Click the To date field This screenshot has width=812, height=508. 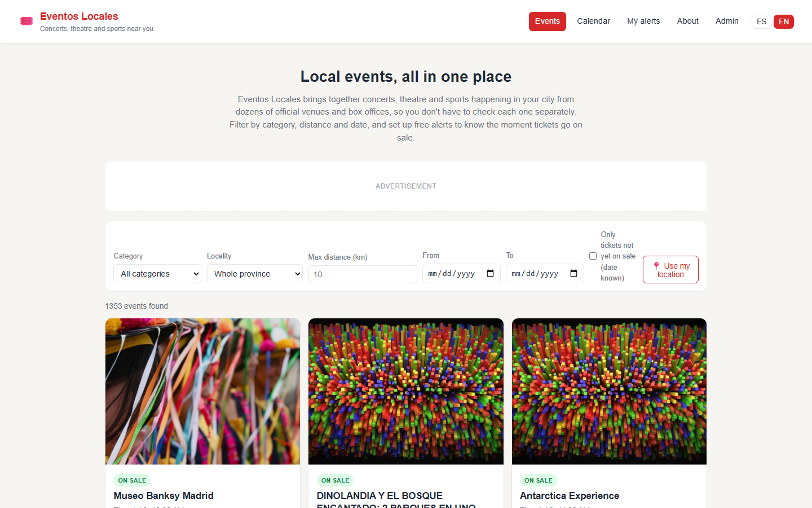click(545, 274)
